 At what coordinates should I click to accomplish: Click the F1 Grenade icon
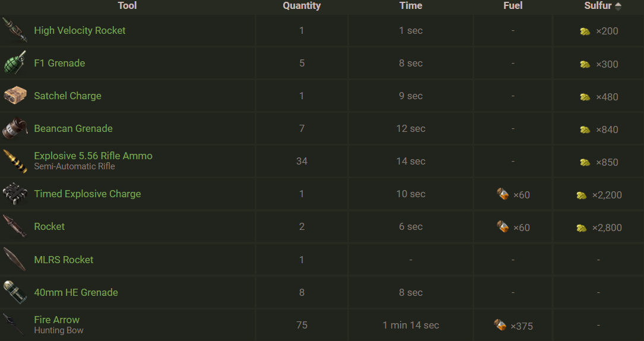(14, 63)
